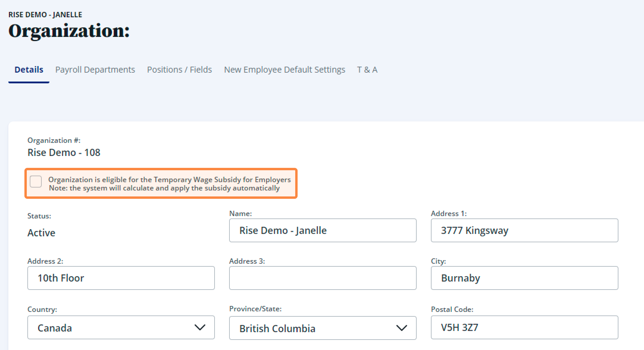Screen dimensions: 644x350
Task: Edit the Postal Code field V5H 3Z7
Action: click(524, 327)
